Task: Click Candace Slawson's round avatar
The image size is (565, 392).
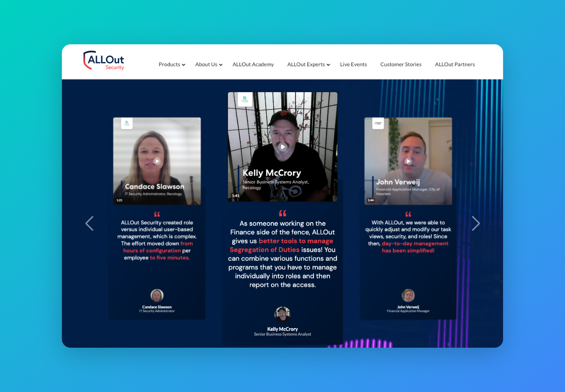Action: [157, 295]
